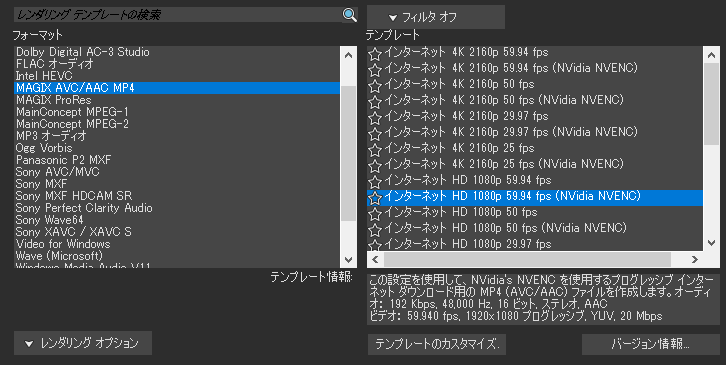Open the バージョン情報 dialog
Image resolution: width=726 pixels, height=365 pixels.
pos(651,344)
